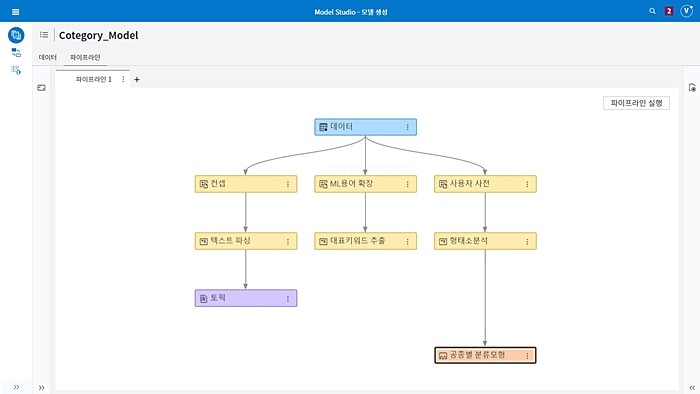Image resolution: width=700 pixels, height=394 pixels.
Task: Open the properties panel icon at right
Action: coord(692,88)
